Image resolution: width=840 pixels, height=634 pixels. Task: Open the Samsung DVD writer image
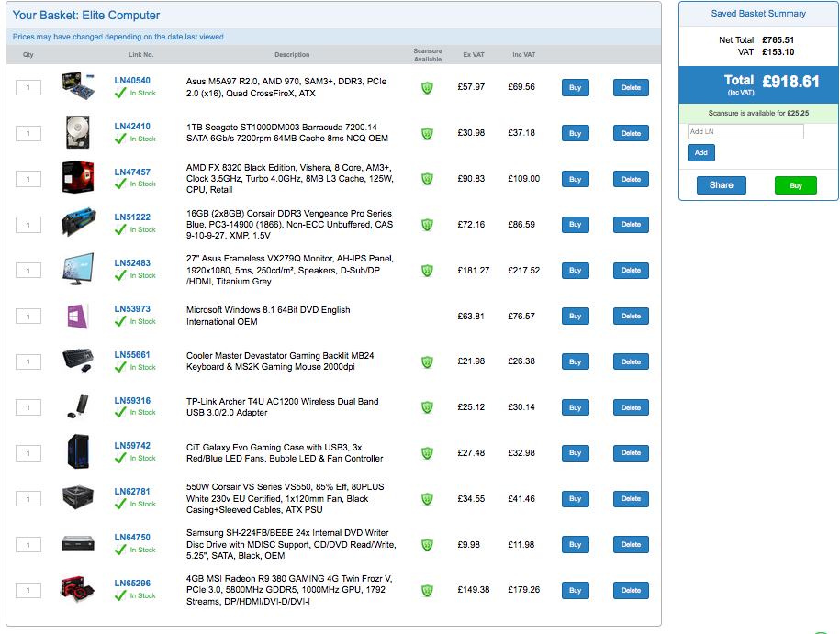click(x=78, y=543)
